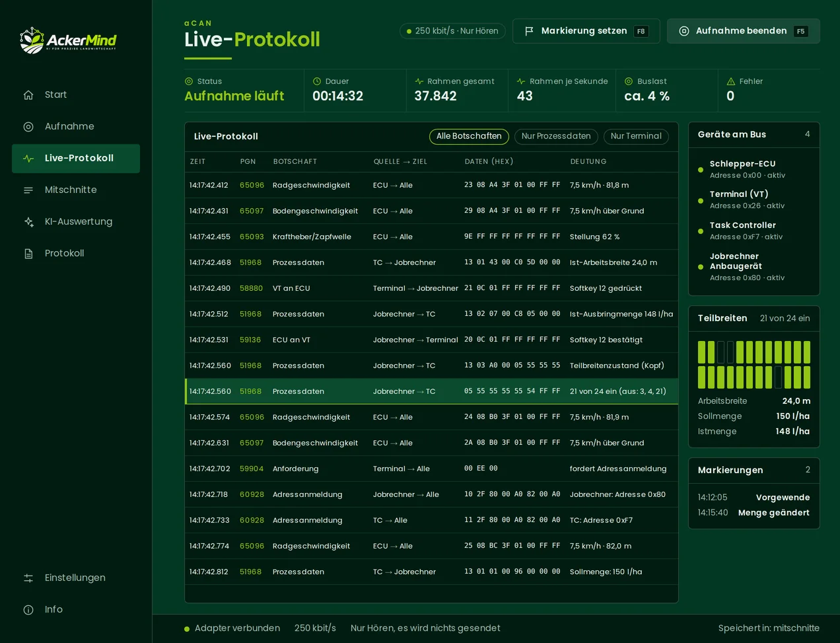Click the warning triangle icon beside Fehler
The width and height of the screenshot is (840, 643).
pyautogui.click(x=731, y=81)
